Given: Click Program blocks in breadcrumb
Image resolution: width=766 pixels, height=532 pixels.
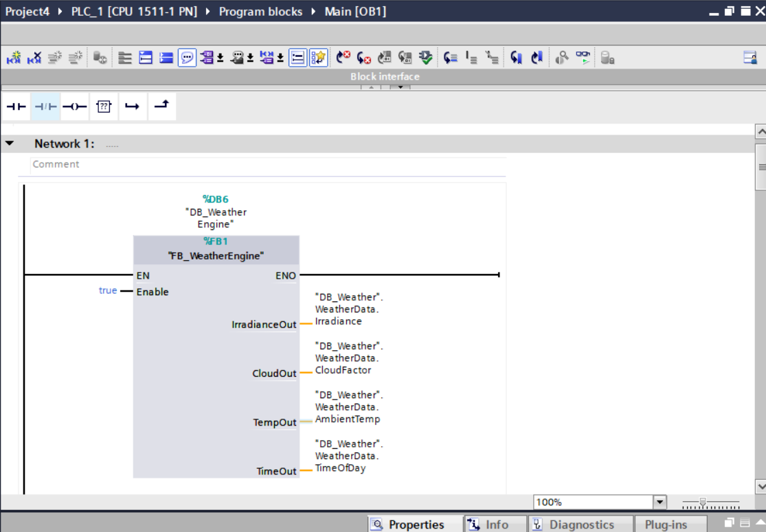Looking at the screenshot, I should click(x=260, y=12).
